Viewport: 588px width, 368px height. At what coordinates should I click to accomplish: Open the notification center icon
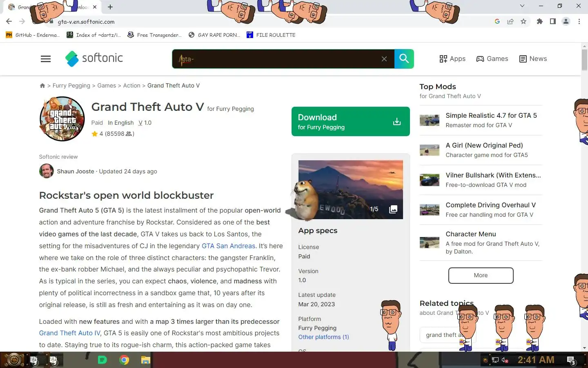pos(571,360)
